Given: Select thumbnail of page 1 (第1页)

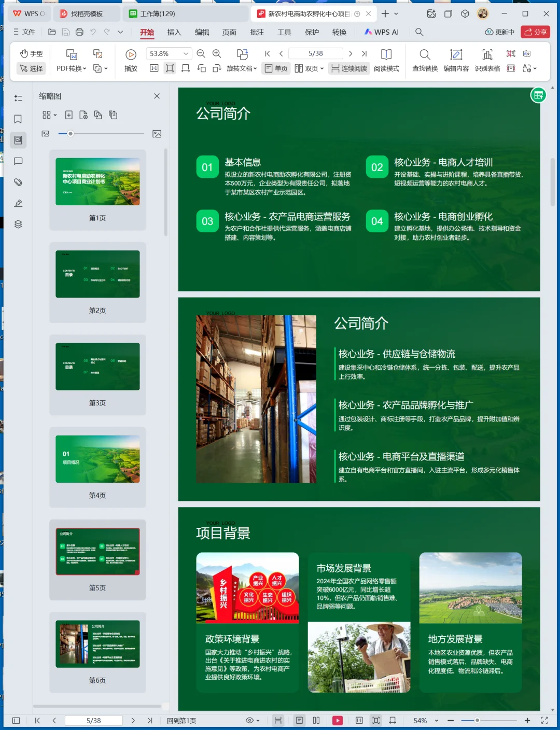Looking at the screenshot, I should click(x=97, y=190).
